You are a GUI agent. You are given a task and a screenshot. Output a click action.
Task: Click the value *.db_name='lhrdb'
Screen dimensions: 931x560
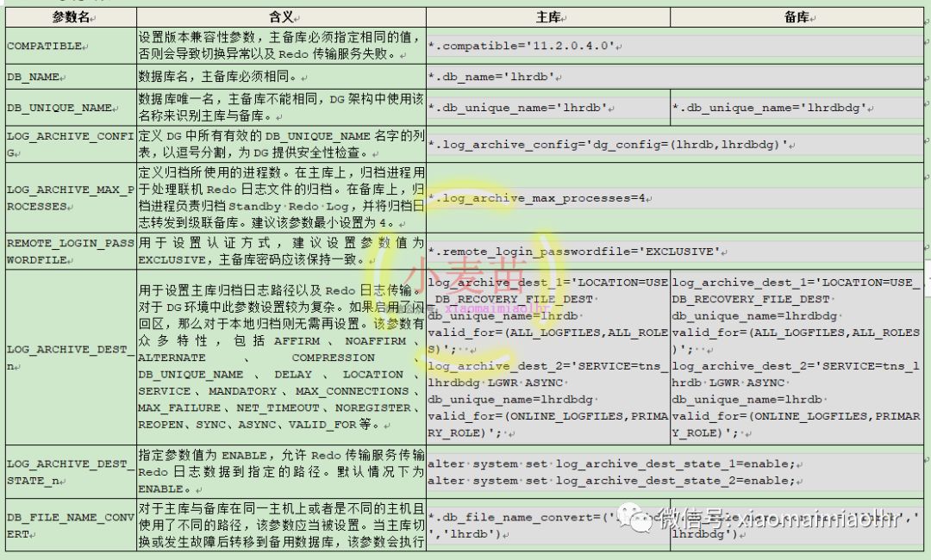click(x=491, y=77)
